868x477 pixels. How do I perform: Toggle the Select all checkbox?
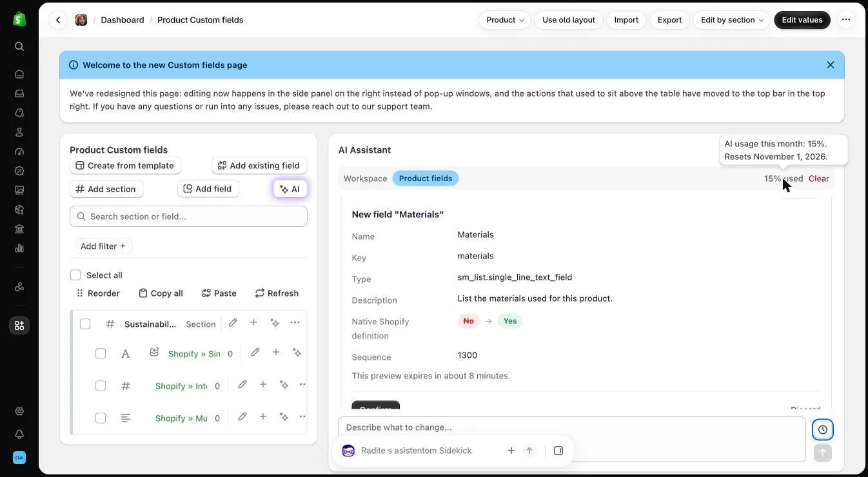point(75,275)
